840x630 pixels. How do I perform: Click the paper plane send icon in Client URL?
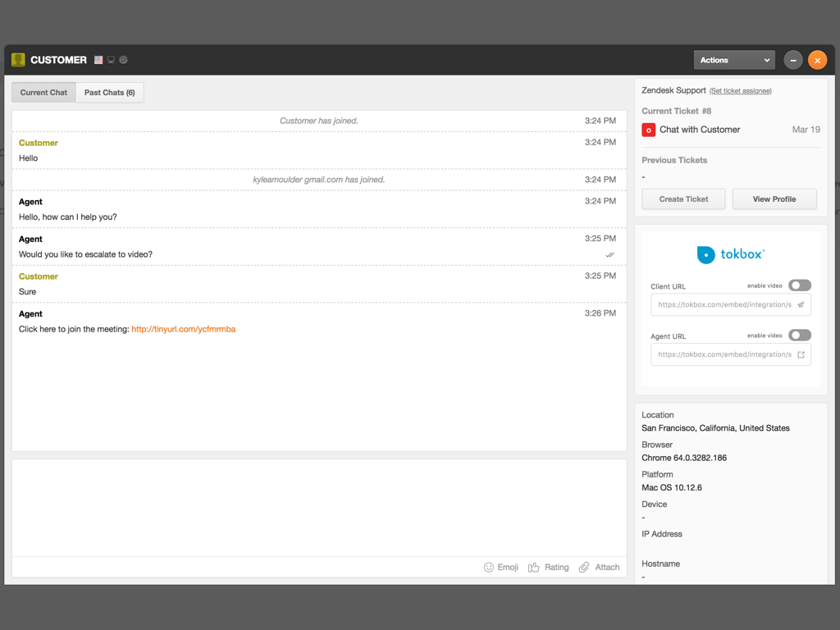[801, 305]
